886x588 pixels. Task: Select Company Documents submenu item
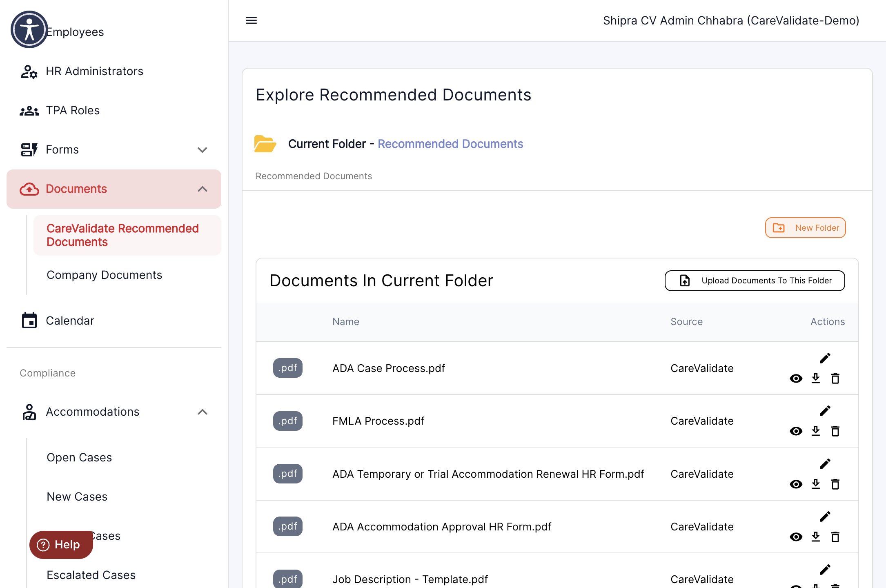[x=127, y=275]
